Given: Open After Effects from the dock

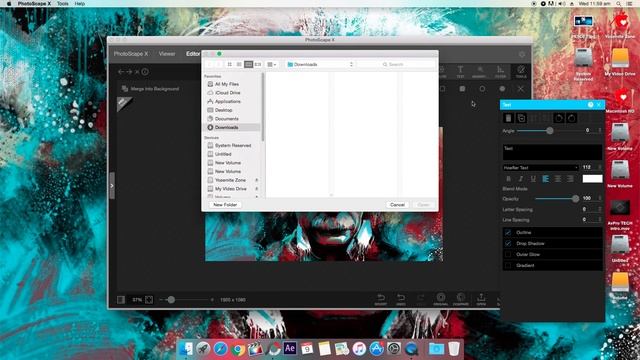Looking at the screenshot, I should point(290,348).
